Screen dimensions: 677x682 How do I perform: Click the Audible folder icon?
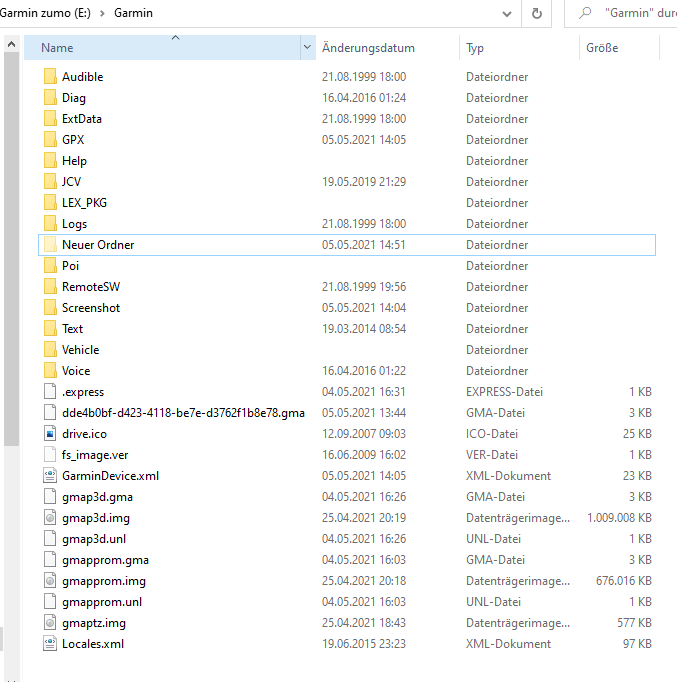tap(50, 77)
